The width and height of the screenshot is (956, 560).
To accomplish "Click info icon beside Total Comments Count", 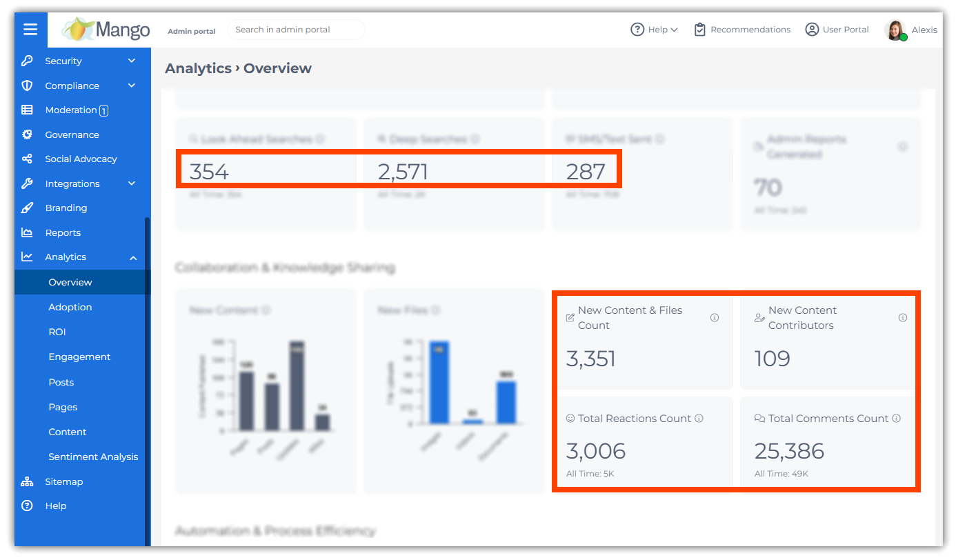I will [x=896, y=419].
